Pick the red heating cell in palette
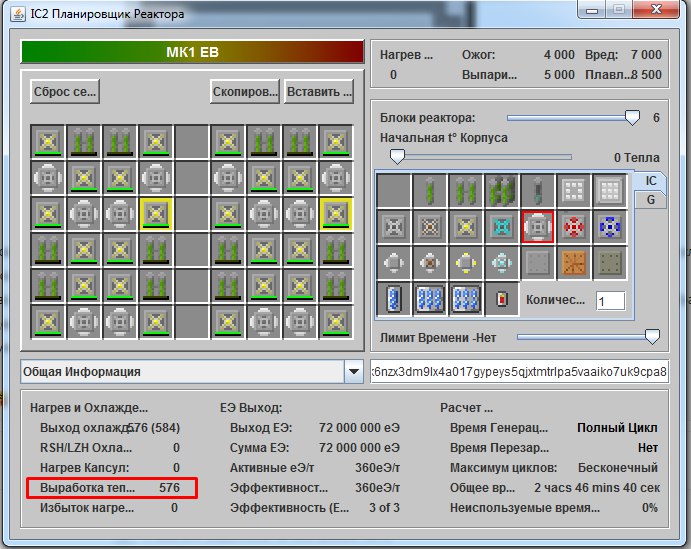Viewport: 691px width, 549px height. pos(502,299)
